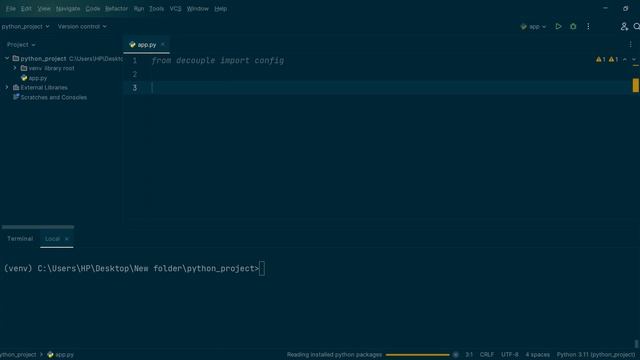Click 'Reading installed python packages' status text
The width and height of the screenshot is (640, 360).
(334, 355)
